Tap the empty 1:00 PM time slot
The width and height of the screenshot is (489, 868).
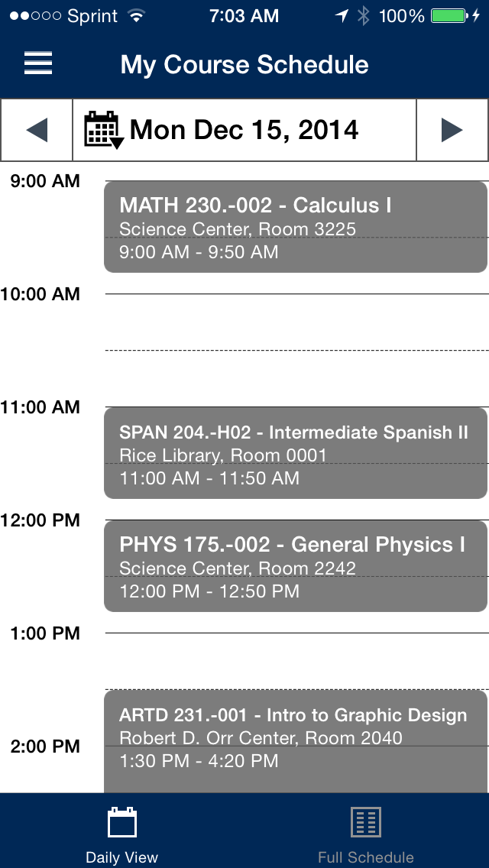click(296, 661)
